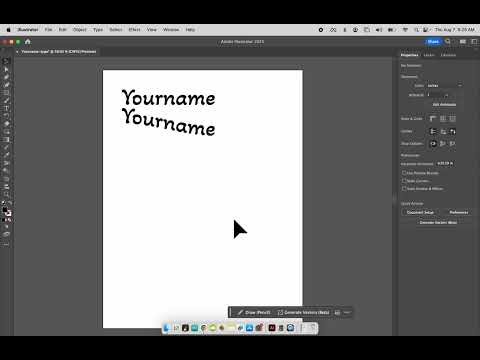Open Finder from the Dock
This screenshot has height=360, width=480.
[x=167, y=328]
